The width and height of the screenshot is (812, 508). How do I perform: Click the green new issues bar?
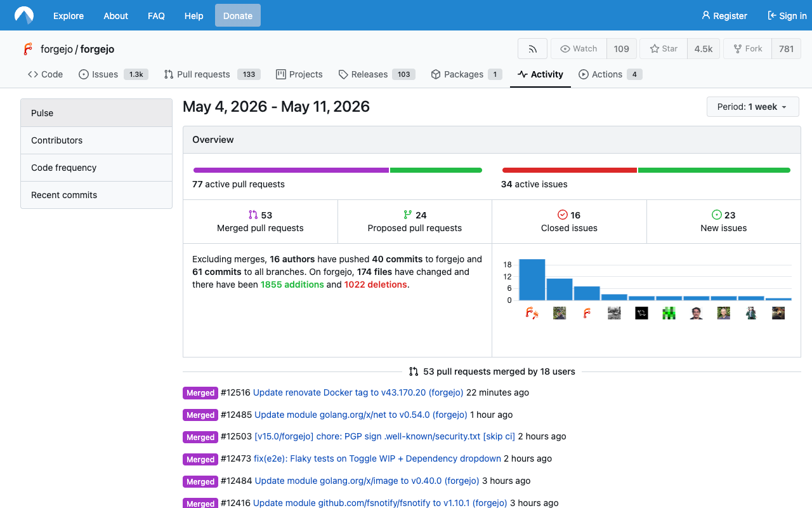click(714, 170)
